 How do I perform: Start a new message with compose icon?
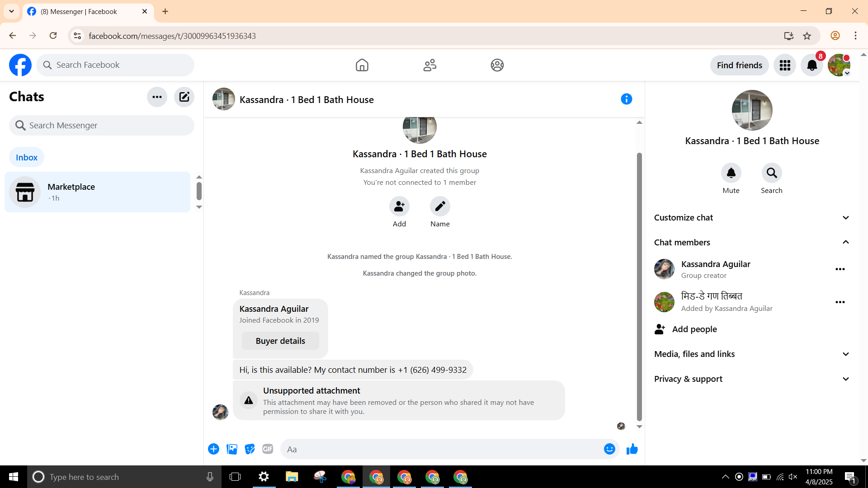point(184,97)
